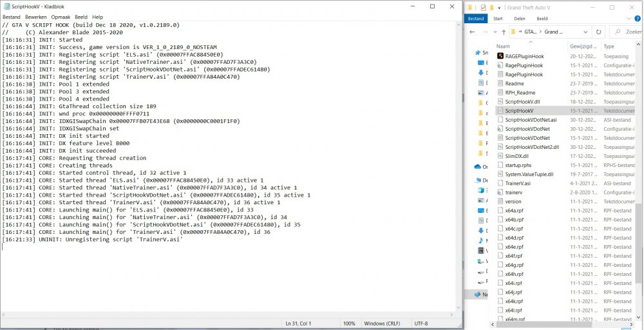Click the New folder quick access icon
Viewport: 644px width, 330px height.
pyautogui.click(x=491, y=7)
